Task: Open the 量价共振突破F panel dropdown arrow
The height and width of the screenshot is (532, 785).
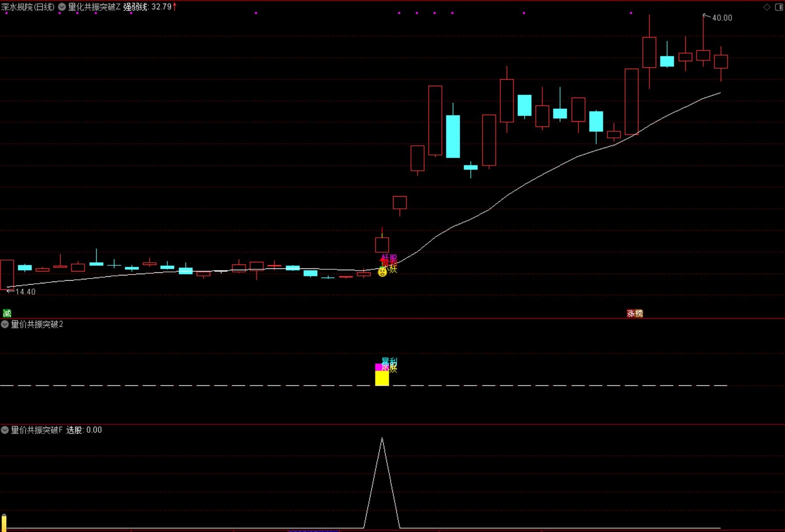Action: [x=5, y=430]
